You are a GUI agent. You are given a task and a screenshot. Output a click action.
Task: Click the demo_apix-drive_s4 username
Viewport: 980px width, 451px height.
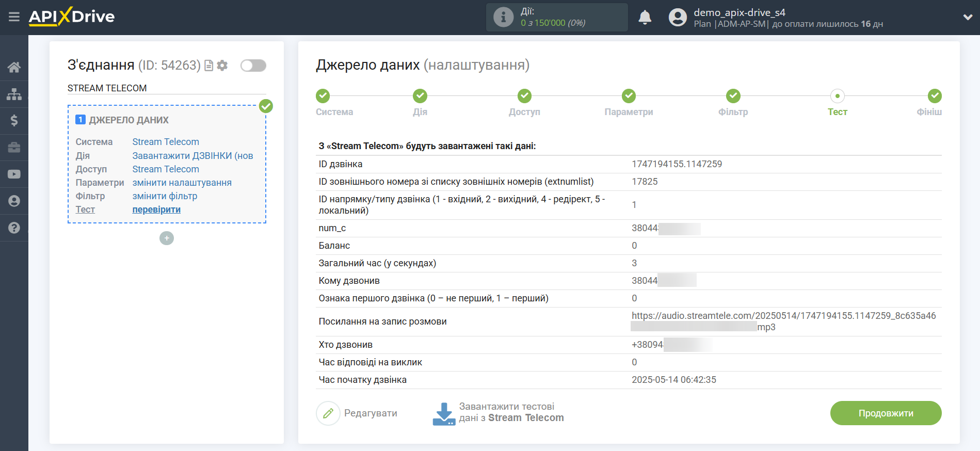pos(739,12)
